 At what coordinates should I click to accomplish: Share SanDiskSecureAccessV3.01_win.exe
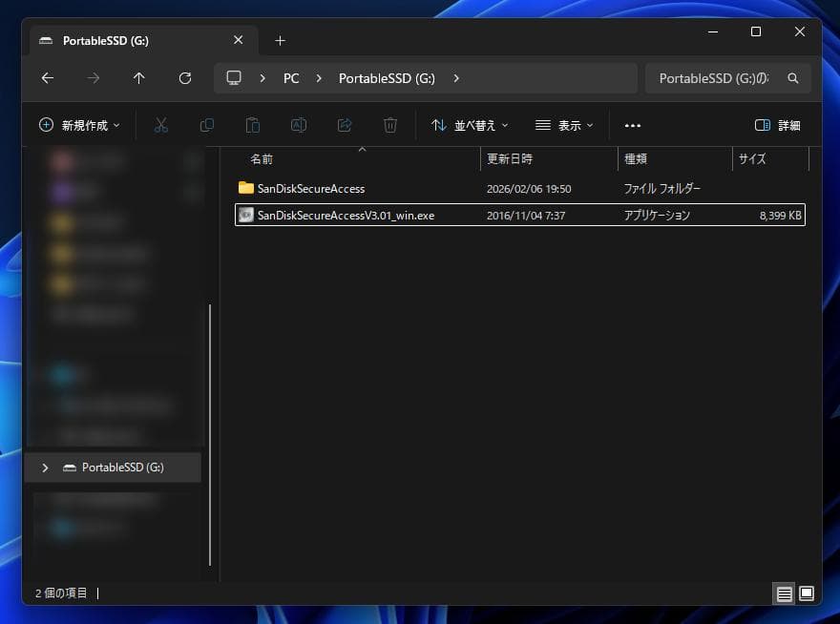(x=345, y=125)
